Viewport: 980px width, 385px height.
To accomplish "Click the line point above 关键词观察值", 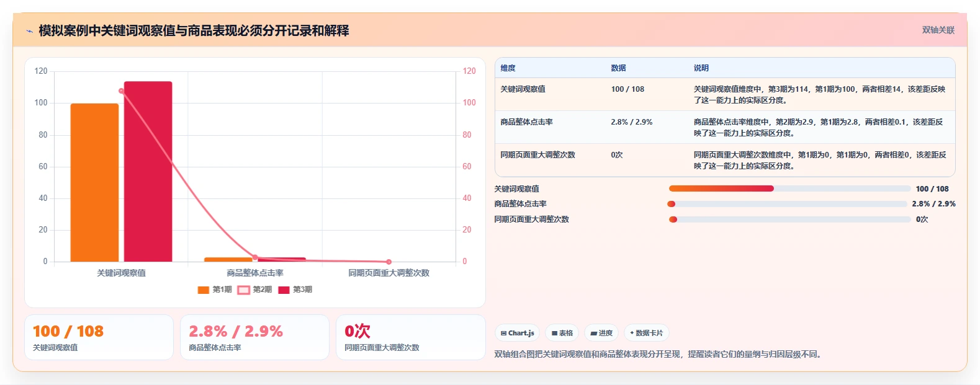I will click(121, 91).
